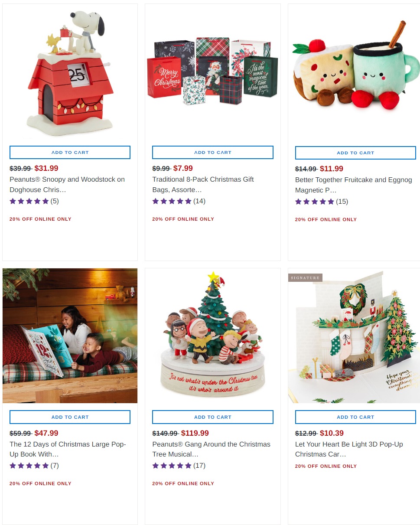420x525 pixels.
Task: Open Peanuts Gang Christmas tree image
Action: pyautogui.click(x=213, y=336)
